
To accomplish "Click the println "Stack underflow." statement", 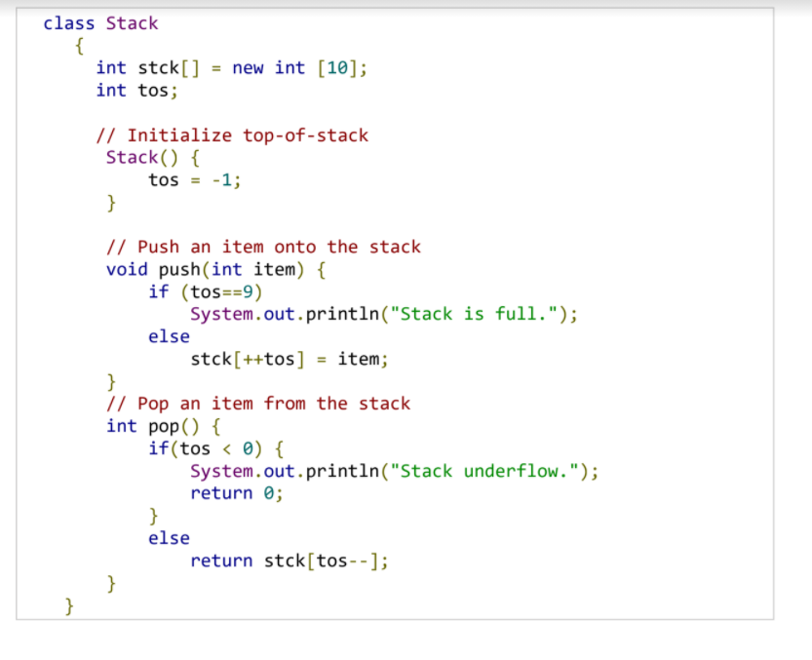I will (x=394, y=471).
